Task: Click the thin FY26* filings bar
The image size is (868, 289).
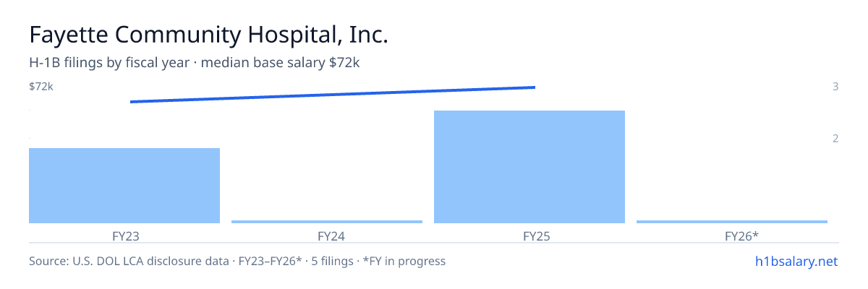Action: [x=732, y=222]
